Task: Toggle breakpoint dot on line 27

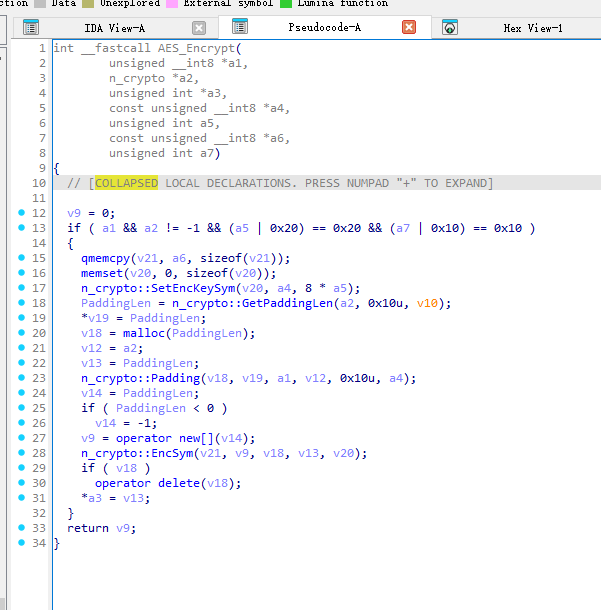Action: point(21,437)
